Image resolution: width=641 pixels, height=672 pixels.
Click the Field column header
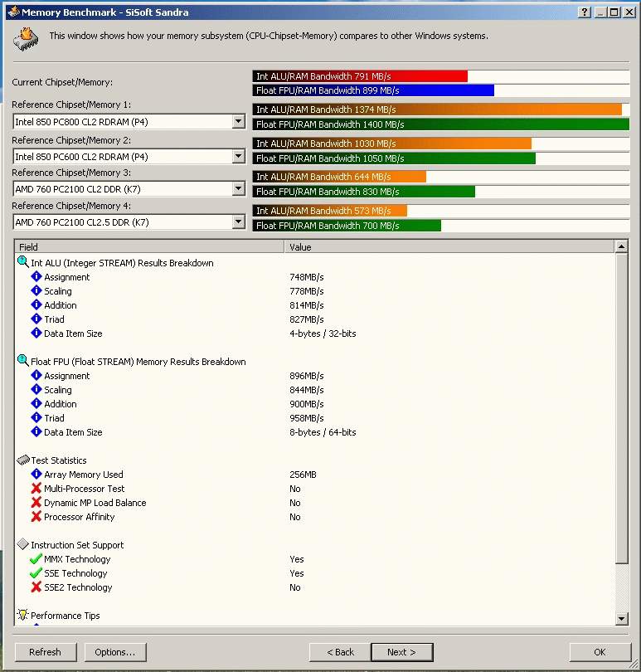pos(149,246)
